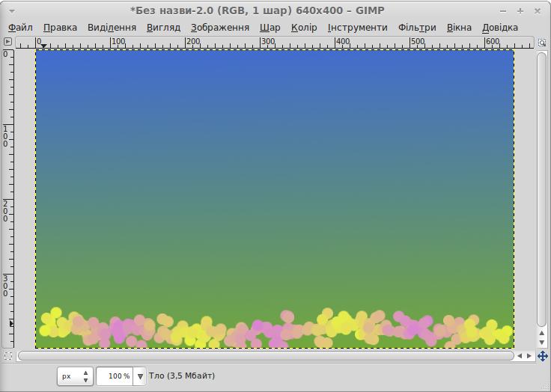551x392 pixels.
Task: Minimize the GIMP window
Action: tap(503, 11)
